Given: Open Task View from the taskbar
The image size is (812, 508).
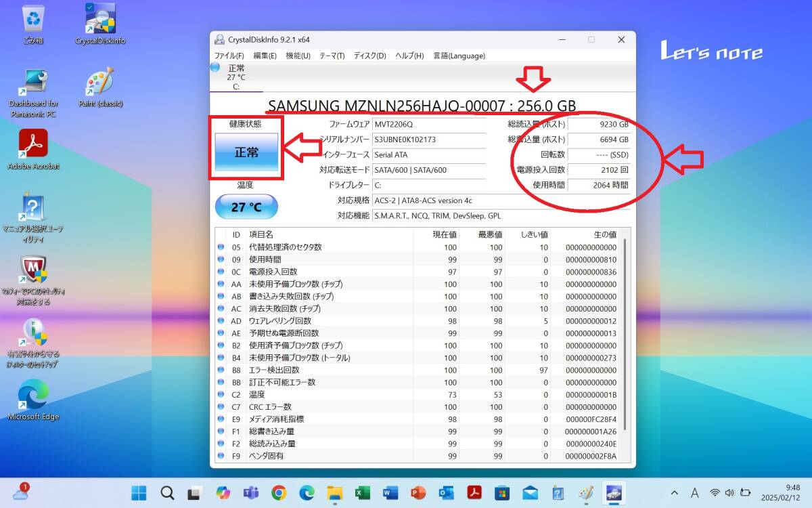Looking at the screenshot, I should click(x=195, y=493).
